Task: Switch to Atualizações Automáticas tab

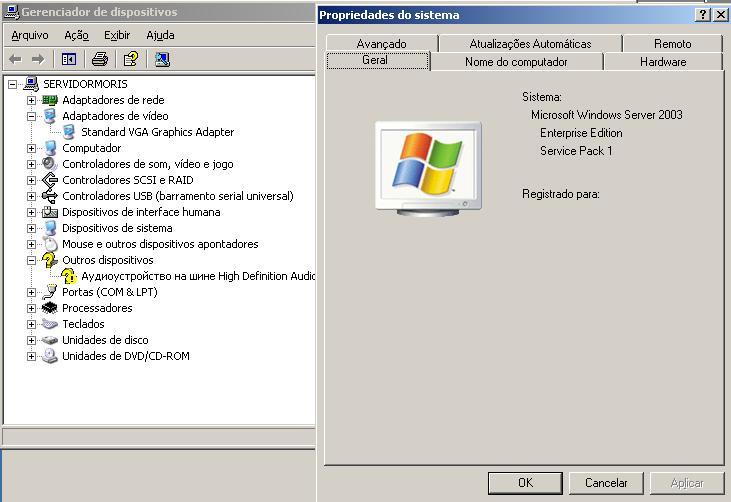Action: click(531, 43)
